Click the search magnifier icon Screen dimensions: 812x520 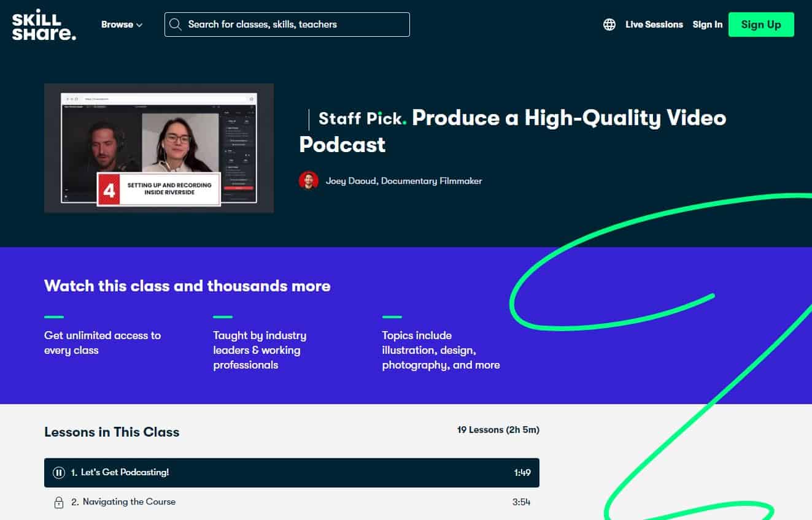(176, 25)
